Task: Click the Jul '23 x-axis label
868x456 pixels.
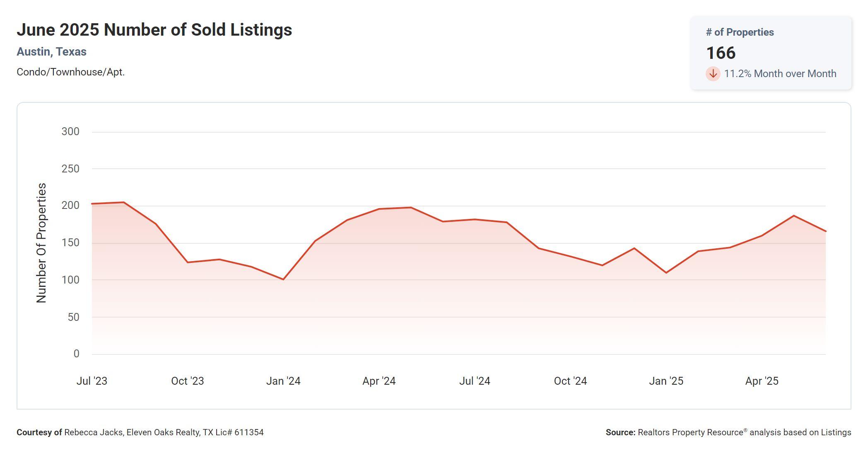Action: click(92, 381)
